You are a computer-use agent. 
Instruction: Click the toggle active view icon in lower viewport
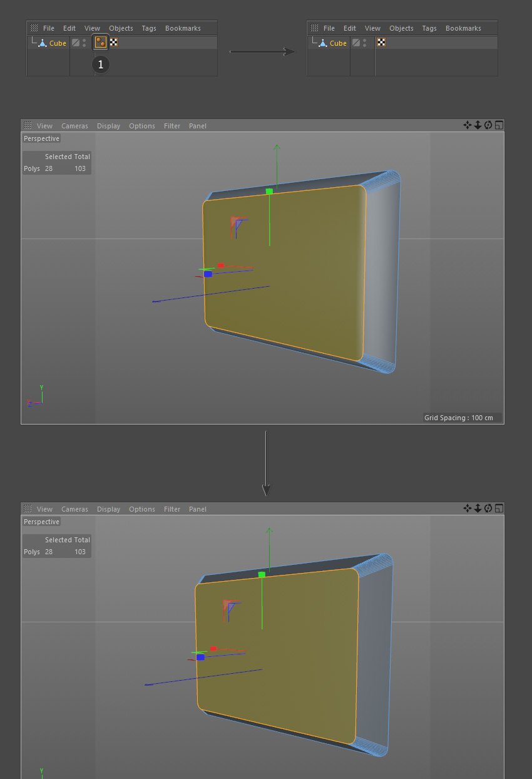point(499,508)
